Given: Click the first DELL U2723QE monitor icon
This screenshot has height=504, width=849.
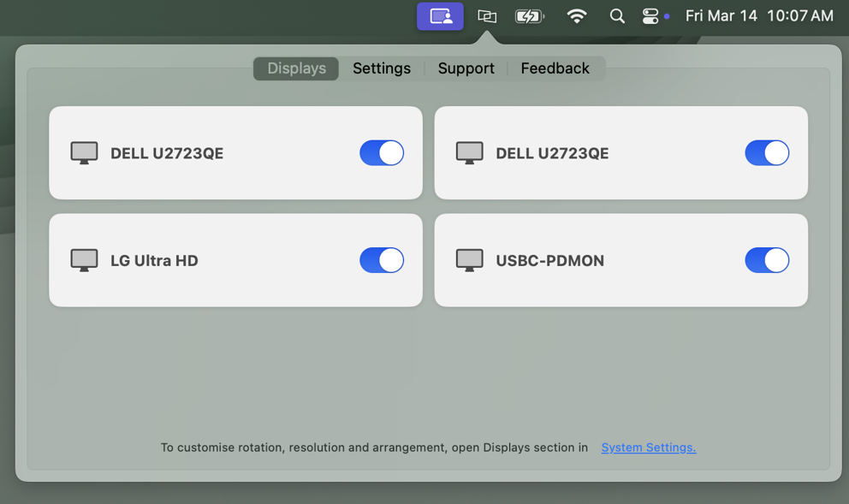Looking at the screenshot, I should click(x=84, y=153).
